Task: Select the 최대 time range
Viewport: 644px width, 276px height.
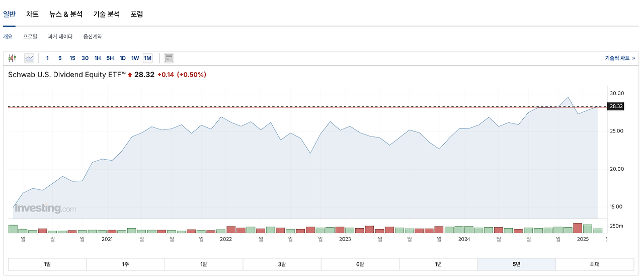Action: (595, 264)
